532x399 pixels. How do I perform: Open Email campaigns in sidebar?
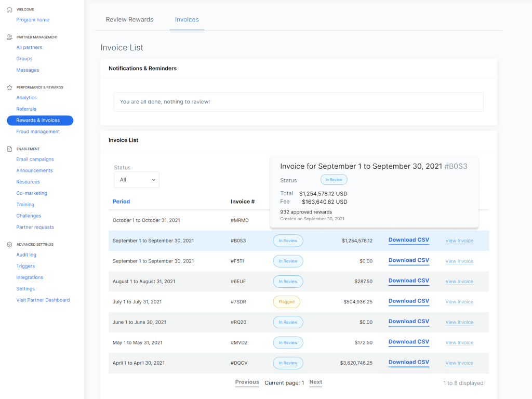tap(35, 159)
